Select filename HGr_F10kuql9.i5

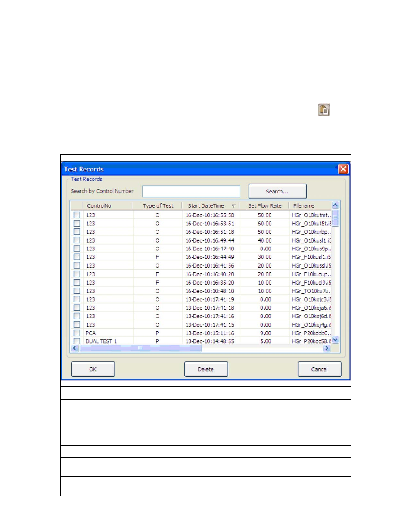point(311,283)
